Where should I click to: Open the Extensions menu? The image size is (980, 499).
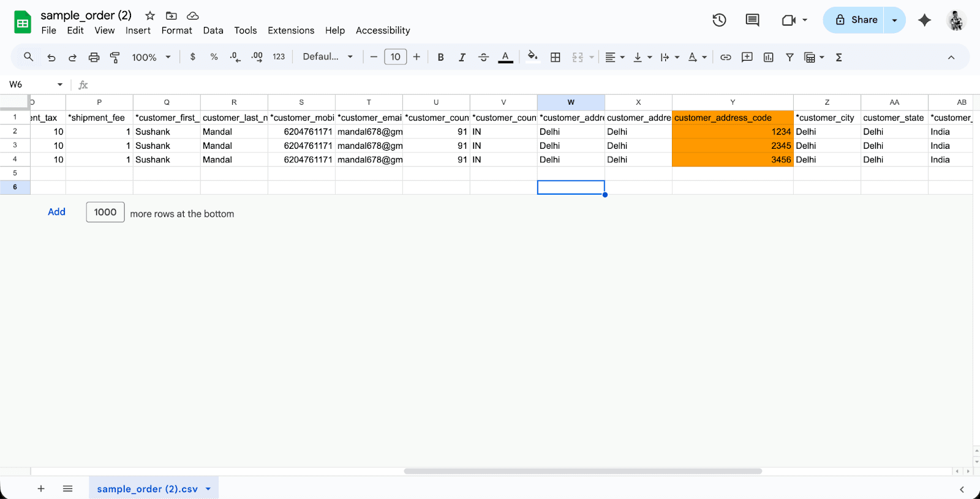[x=290, y=31]
